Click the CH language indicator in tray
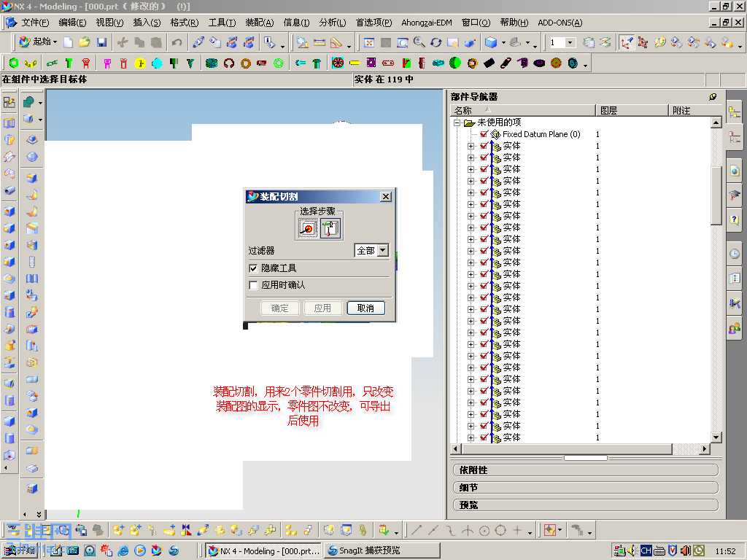This screenshot has width=747, height=560. (x=646, y=551)
